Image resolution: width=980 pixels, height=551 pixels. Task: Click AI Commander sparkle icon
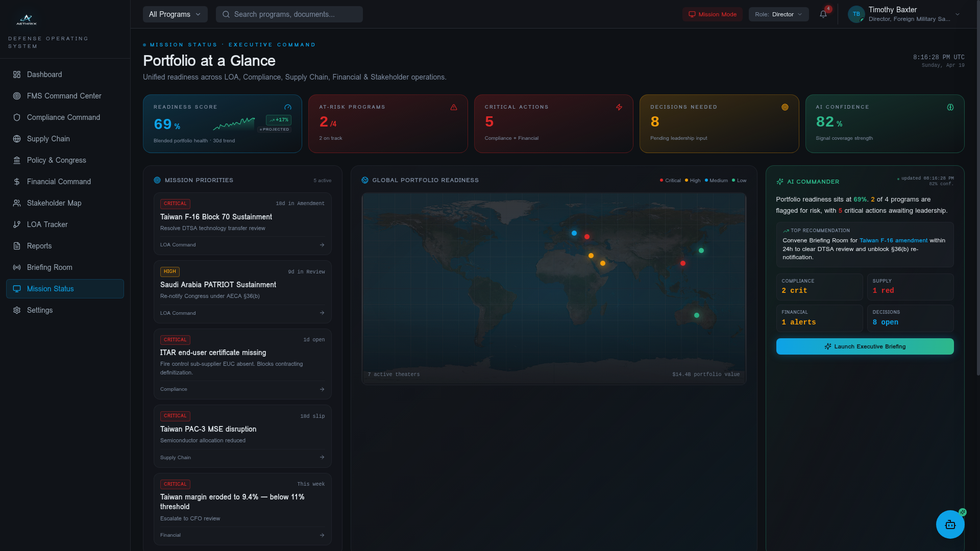(x=780, y=182)
